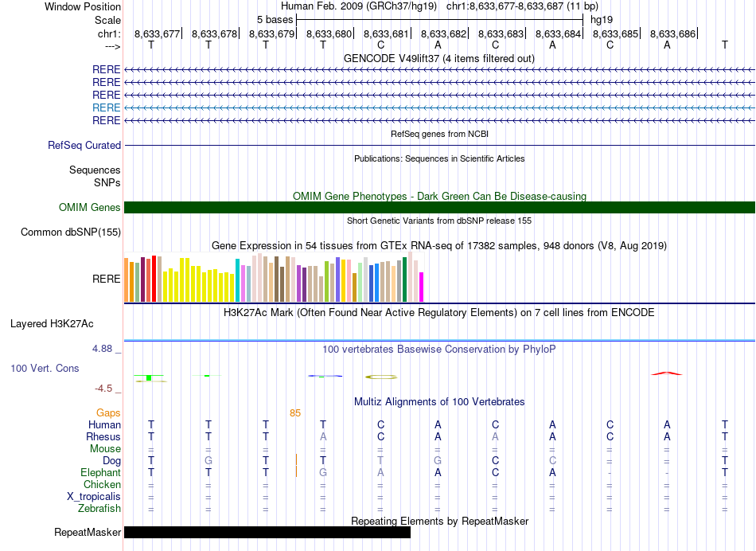Click the red PhyloP conservation peak
Image resolution: width=756 pixels, height=551 pixels.
point(666,373)
